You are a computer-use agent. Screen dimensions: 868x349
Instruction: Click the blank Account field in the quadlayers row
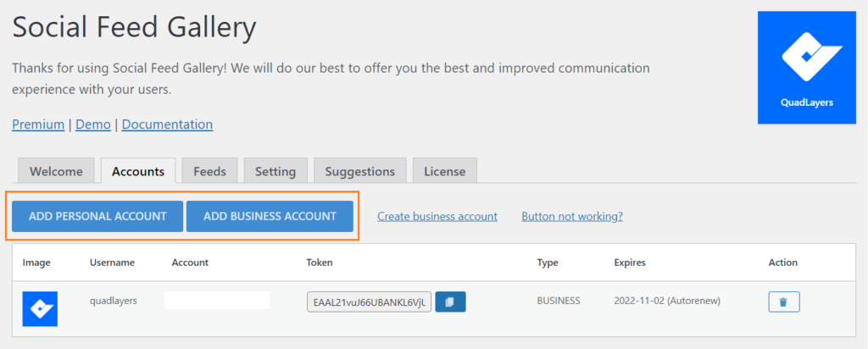[217, 301]
